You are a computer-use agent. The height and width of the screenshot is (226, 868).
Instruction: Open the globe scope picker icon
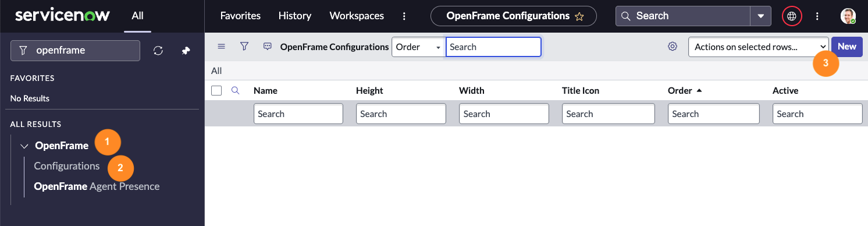click(792, 16)
